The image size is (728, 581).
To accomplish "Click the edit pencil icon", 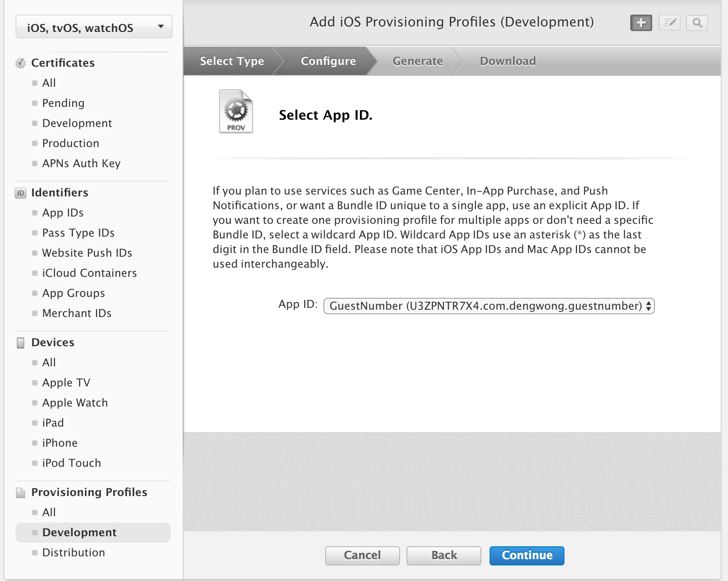I will click(670, 23).
